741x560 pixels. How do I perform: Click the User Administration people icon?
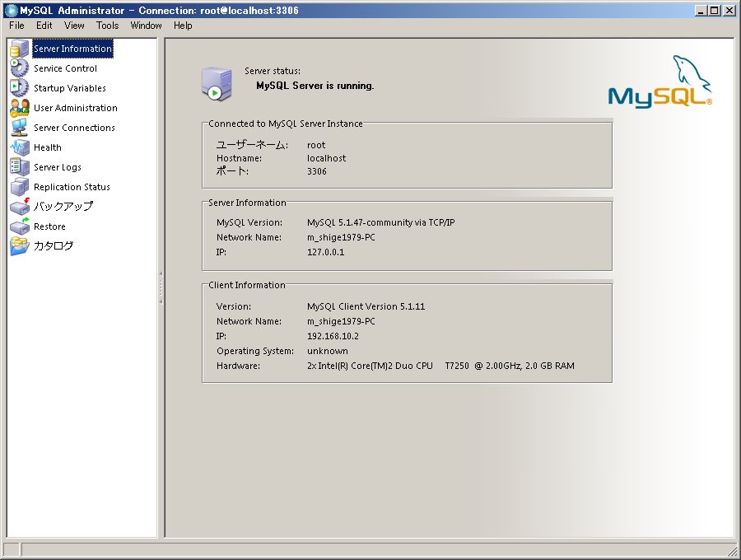pyautogui.click(x=20, y=108)
